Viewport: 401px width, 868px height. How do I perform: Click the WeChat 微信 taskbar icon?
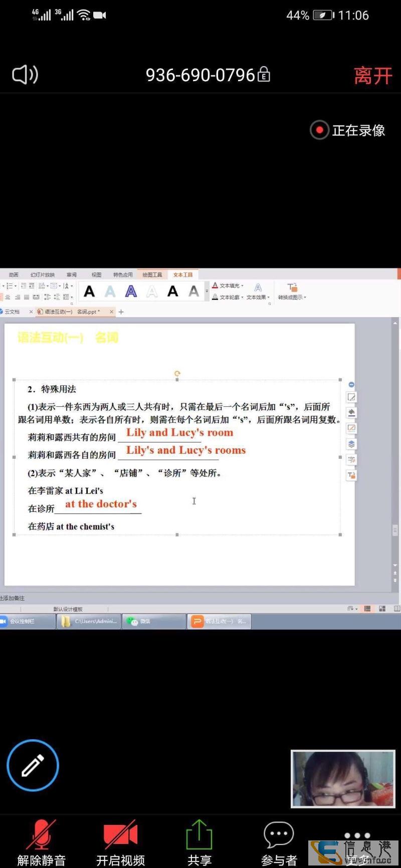139,621
